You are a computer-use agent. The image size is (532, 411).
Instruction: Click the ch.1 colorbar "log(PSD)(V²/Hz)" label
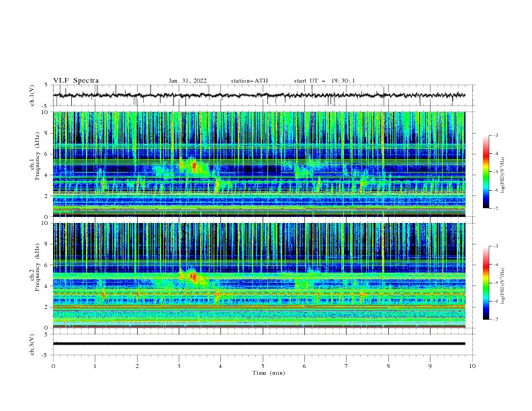point(502,175)
